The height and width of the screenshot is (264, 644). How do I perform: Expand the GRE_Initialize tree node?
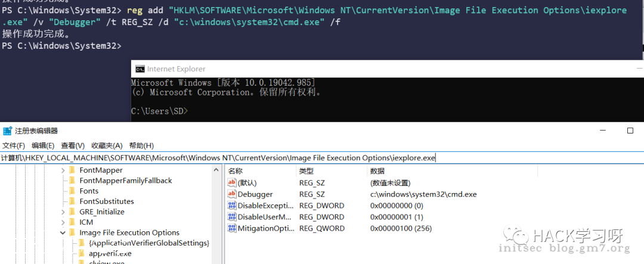(x=63, y=212)
